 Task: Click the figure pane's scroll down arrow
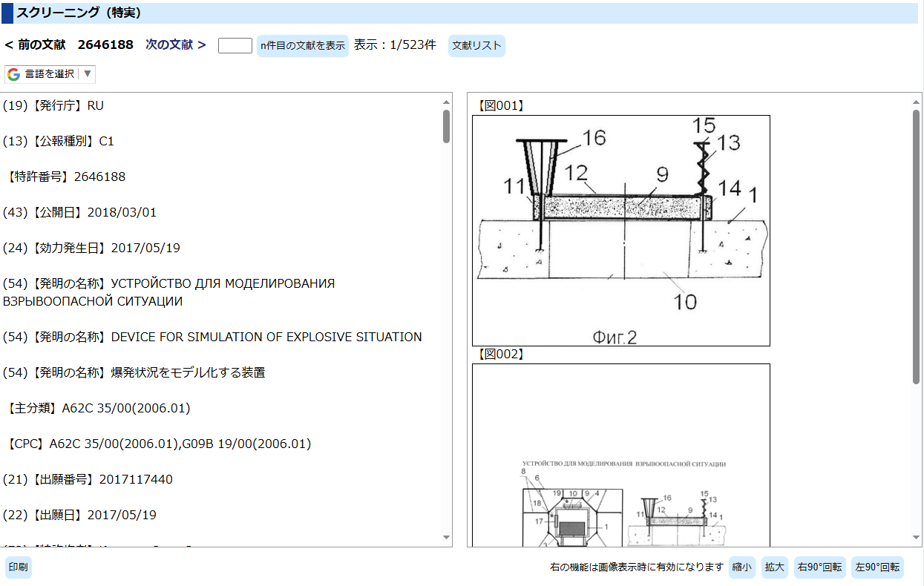point(916,538)
